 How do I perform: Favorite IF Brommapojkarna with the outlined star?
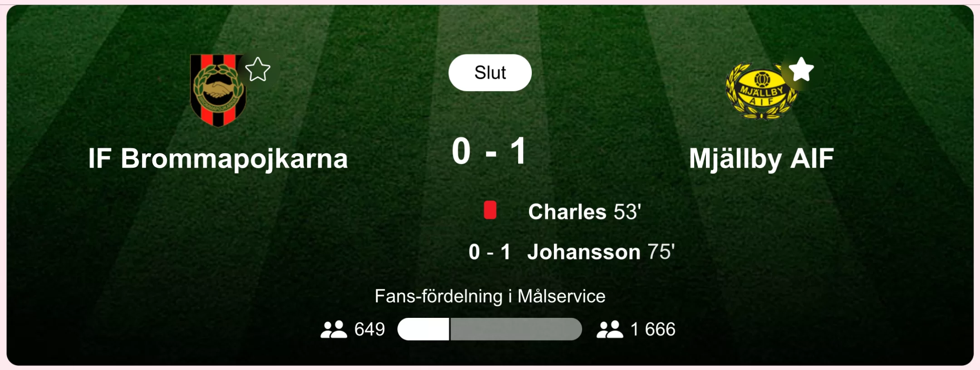tap(258, 70)
